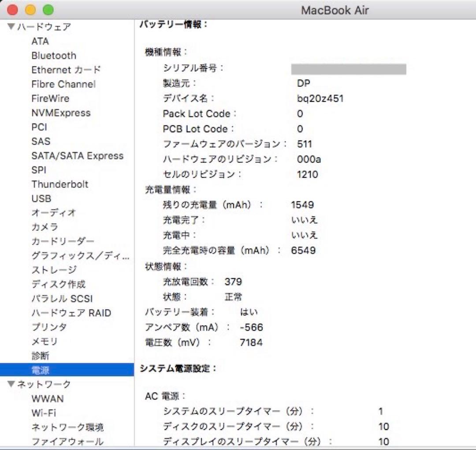Screen dimensions: 476x450
Task: Click the AC 電源 label
Action: (x=165, y=396)
